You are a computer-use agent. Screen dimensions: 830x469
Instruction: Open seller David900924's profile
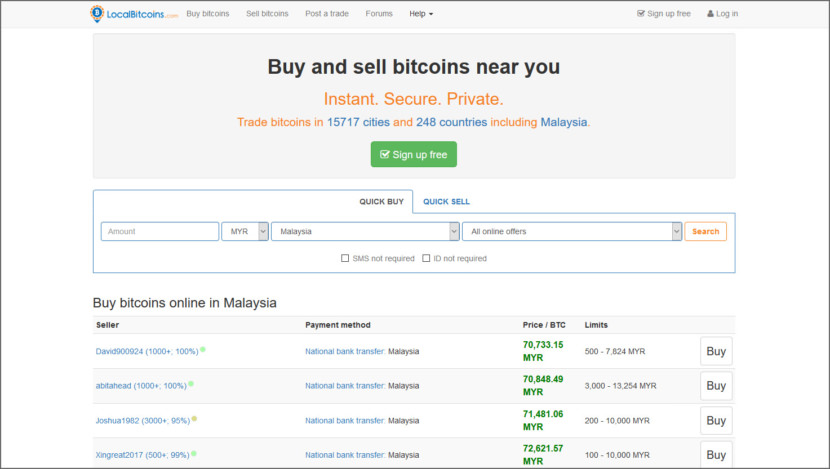[147, 351]
